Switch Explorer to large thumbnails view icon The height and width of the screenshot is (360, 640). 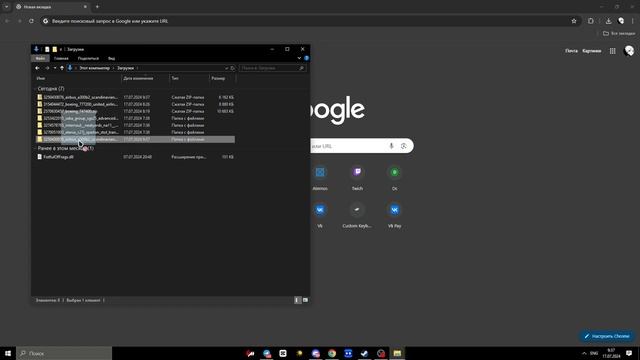click(305, 300)
